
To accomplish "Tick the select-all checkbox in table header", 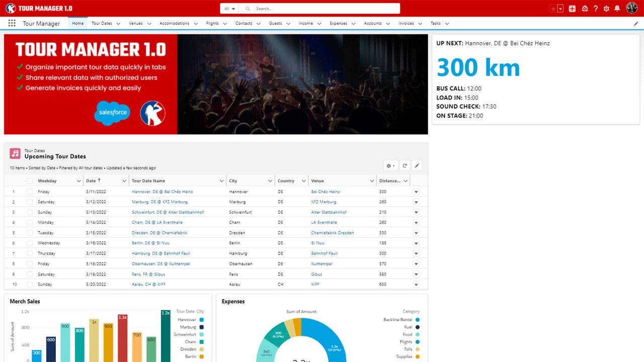I will pos(30,181).
